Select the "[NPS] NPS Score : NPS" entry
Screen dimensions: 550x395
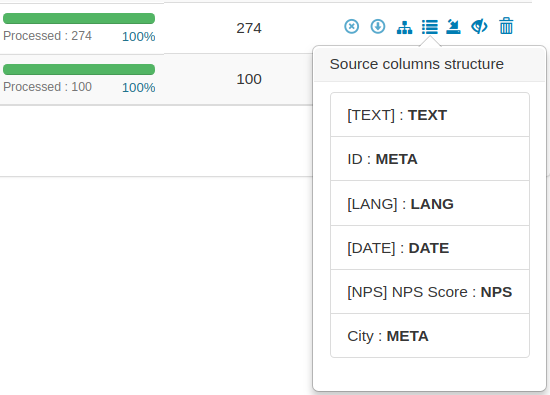pos(430,292)
